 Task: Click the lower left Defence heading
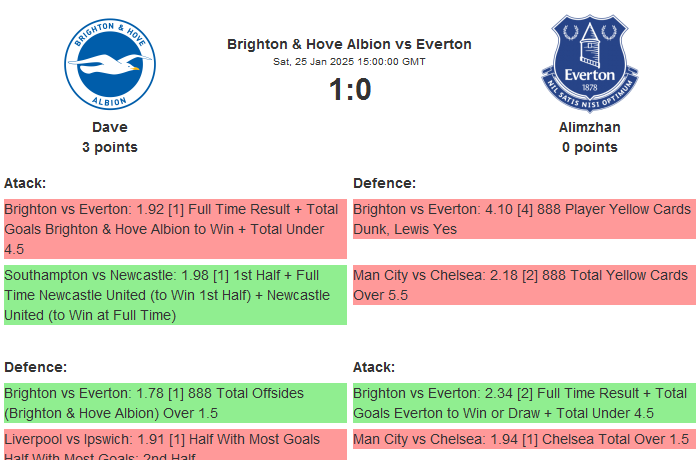(x=35, y=367)
